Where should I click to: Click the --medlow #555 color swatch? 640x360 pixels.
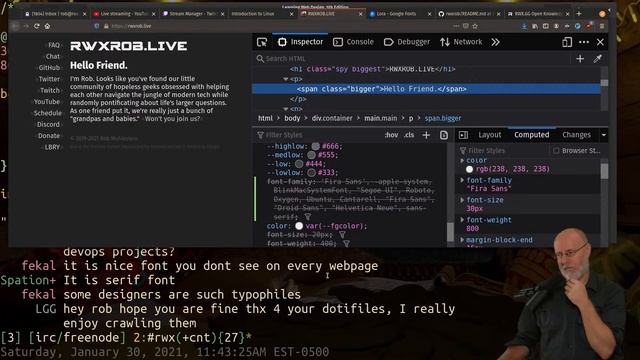coord(311,155)
